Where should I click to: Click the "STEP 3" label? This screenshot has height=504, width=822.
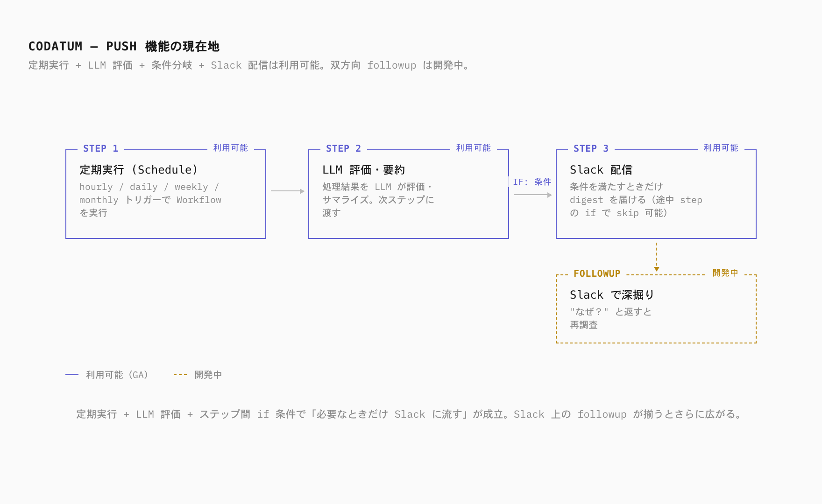pyautogui.click(x=591, y=148)
